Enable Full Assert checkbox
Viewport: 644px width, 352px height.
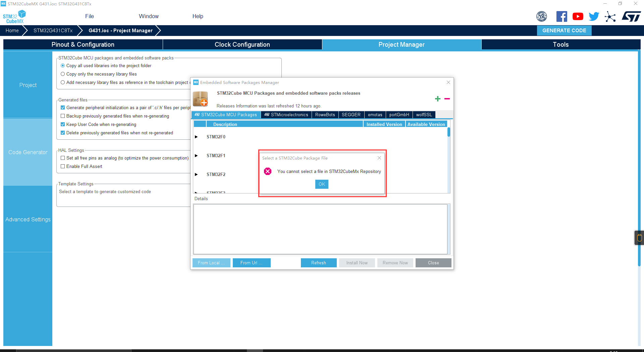point(63,166)
